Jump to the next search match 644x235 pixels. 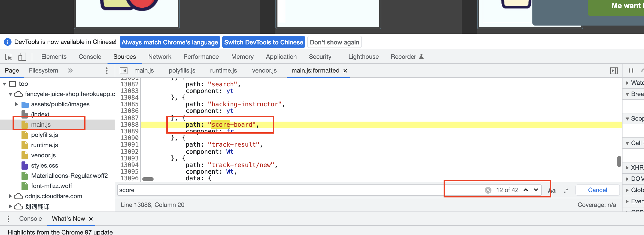[536, 190]
